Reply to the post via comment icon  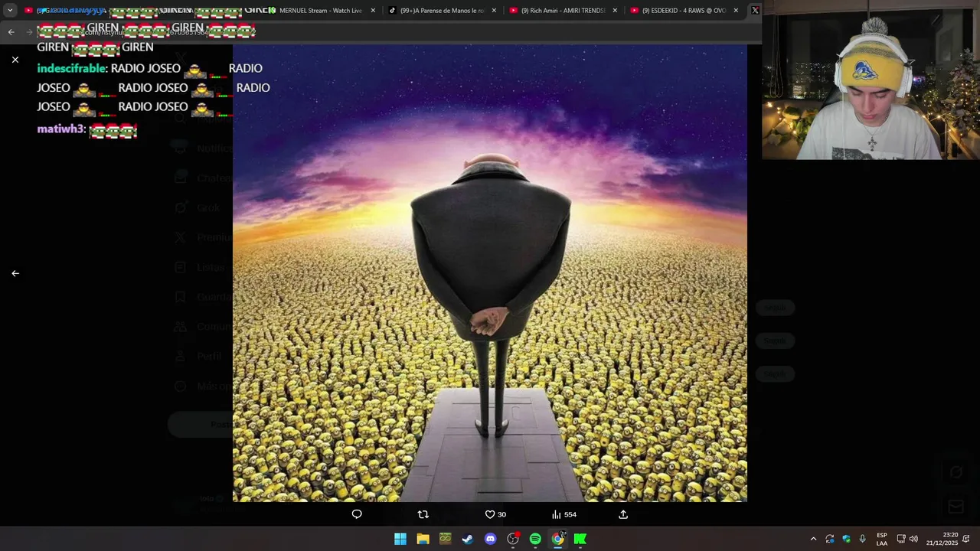357,514
